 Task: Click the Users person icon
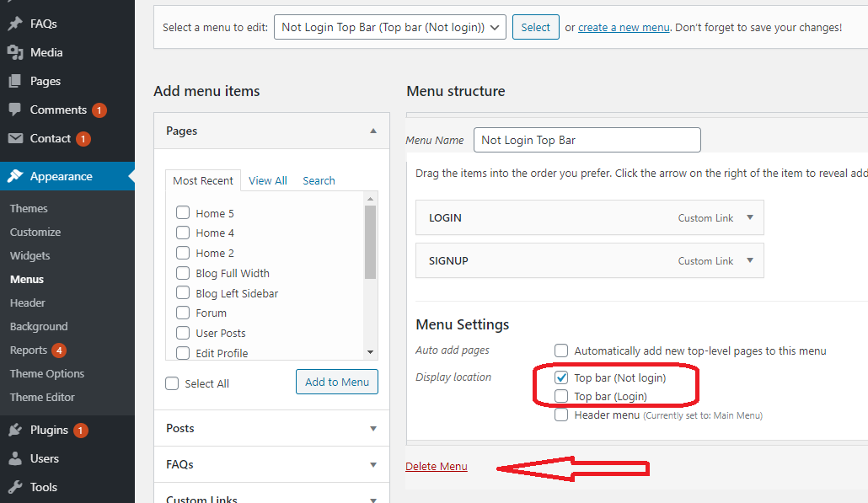(15, 458)
